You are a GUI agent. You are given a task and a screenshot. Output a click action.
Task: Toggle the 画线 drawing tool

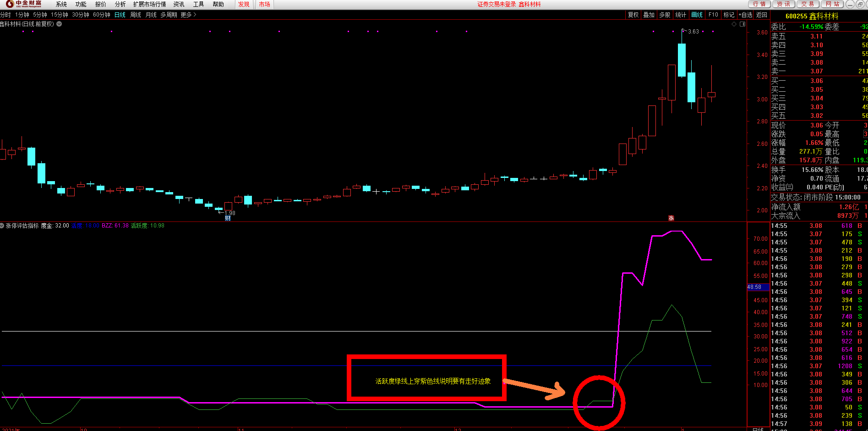tap(697, 15)
